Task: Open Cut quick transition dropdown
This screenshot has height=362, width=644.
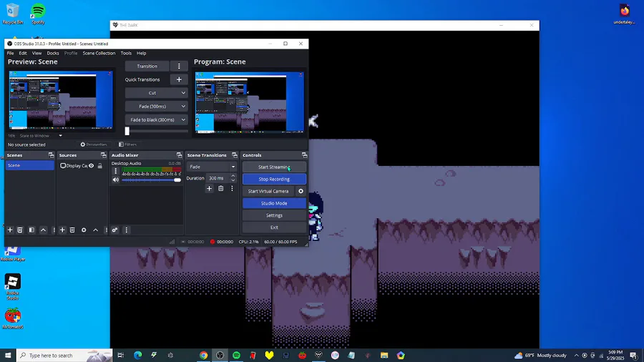Action: [156, 93]
